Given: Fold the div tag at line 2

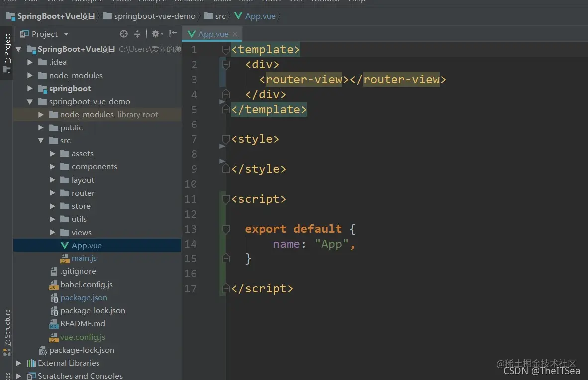Looking at the screenshot, I should 226,65.
